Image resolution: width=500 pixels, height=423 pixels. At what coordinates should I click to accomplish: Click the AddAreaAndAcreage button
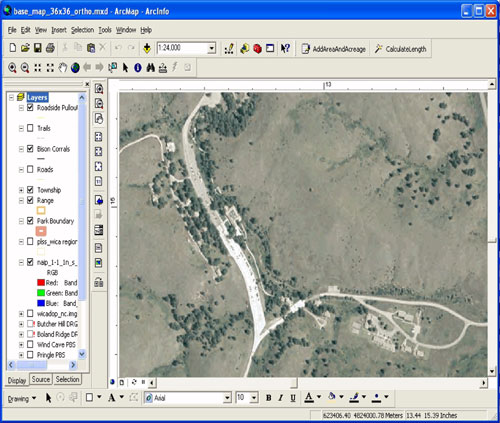point(333,49)
